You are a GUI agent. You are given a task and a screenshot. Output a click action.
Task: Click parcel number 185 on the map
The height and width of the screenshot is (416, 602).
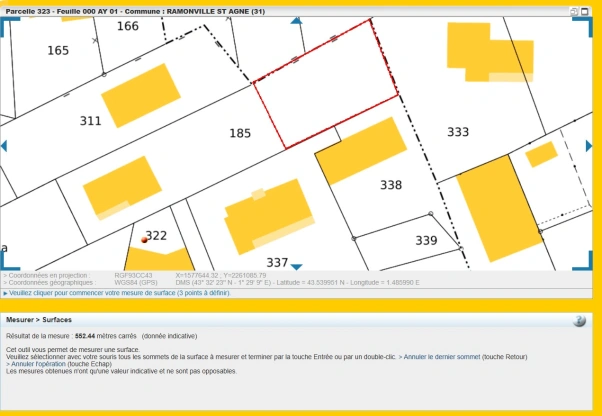click(x=240, y=132)
